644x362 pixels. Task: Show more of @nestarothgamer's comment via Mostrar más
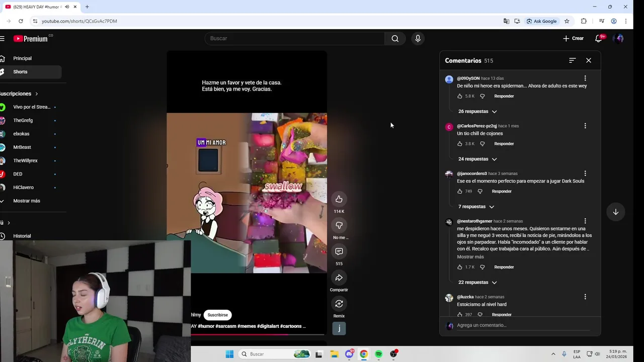point(470,257)
